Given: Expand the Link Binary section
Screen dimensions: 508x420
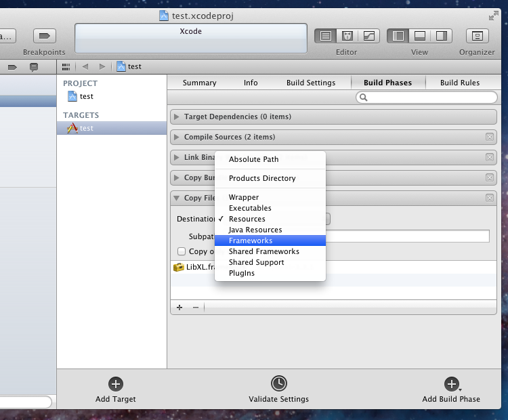Looking at the screenshot, I should [x=177, y=157].
